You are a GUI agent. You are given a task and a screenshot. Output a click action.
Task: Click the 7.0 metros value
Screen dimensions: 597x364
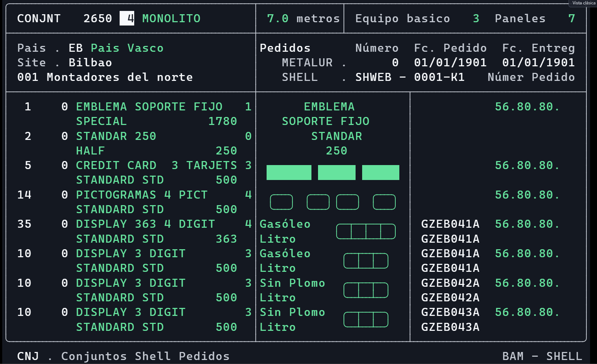coord(303,19)
